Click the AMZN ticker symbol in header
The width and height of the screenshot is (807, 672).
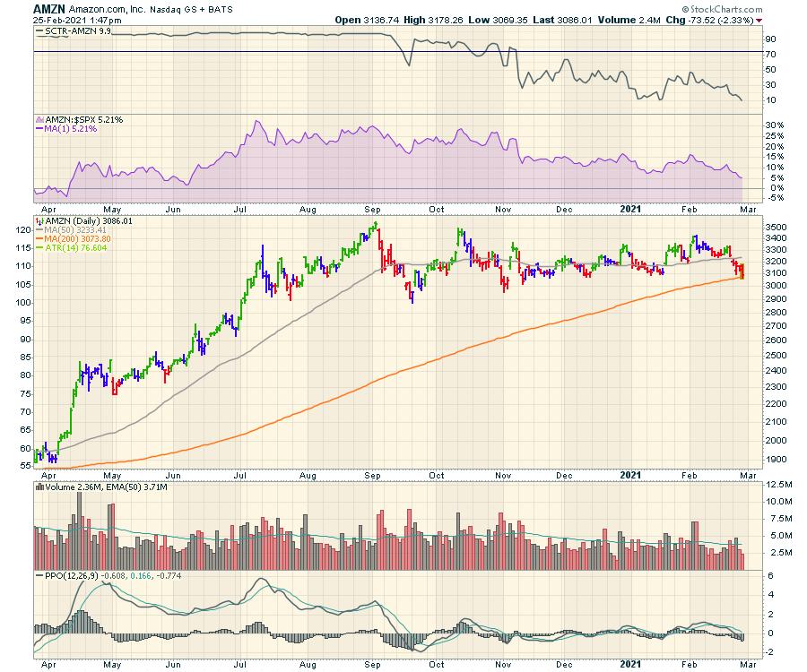(48, 7)
